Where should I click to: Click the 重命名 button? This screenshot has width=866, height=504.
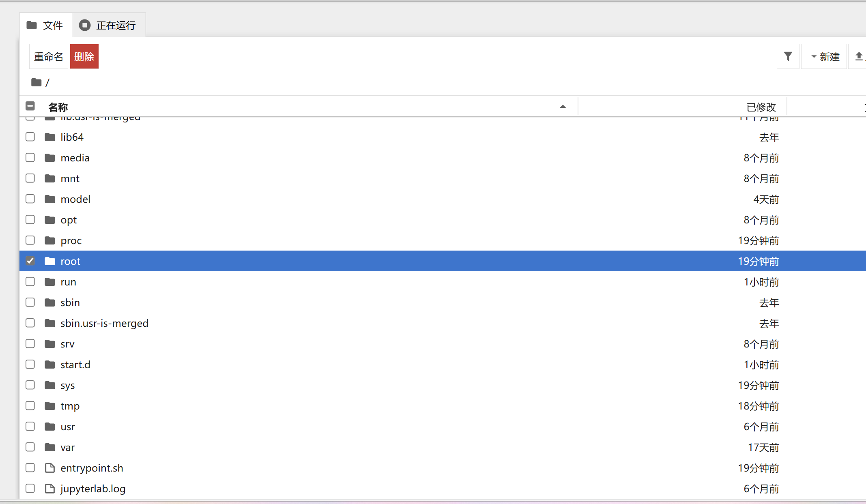pos(49,56)
